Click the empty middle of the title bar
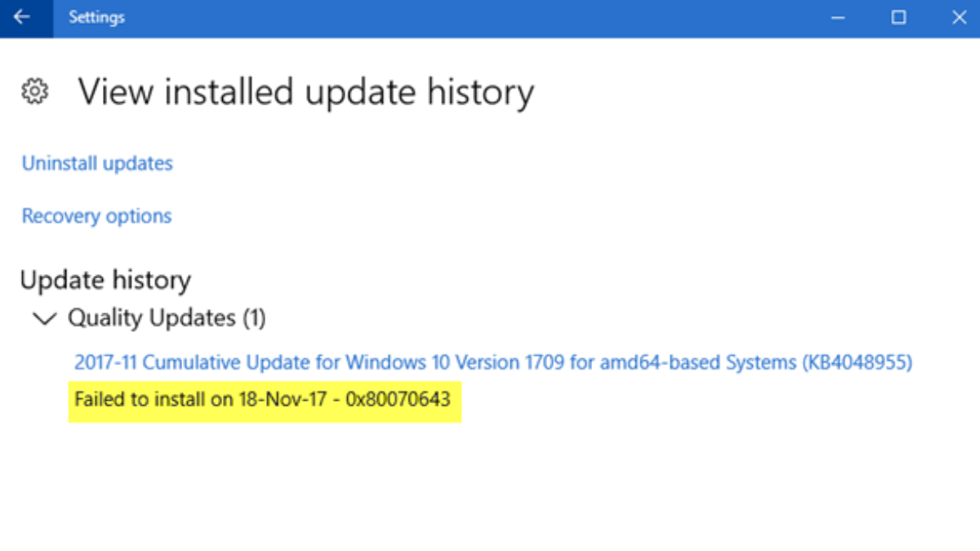The height and width of the screenshot is (551, 980). click(x=474, y=17)
